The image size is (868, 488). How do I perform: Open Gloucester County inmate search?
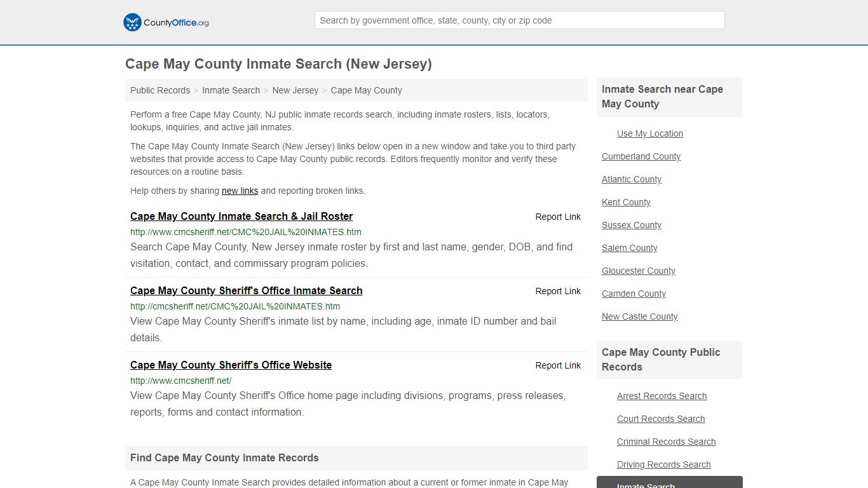[x=639, y=271]
